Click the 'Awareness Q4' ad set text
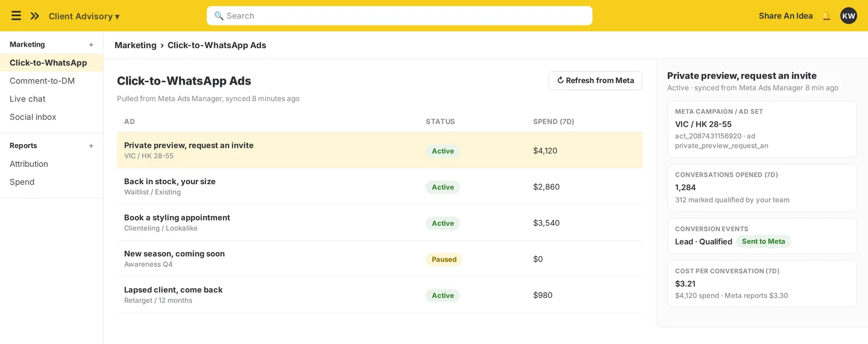The image size is (868, 344). pyautogui.click(x=148, y=264)
